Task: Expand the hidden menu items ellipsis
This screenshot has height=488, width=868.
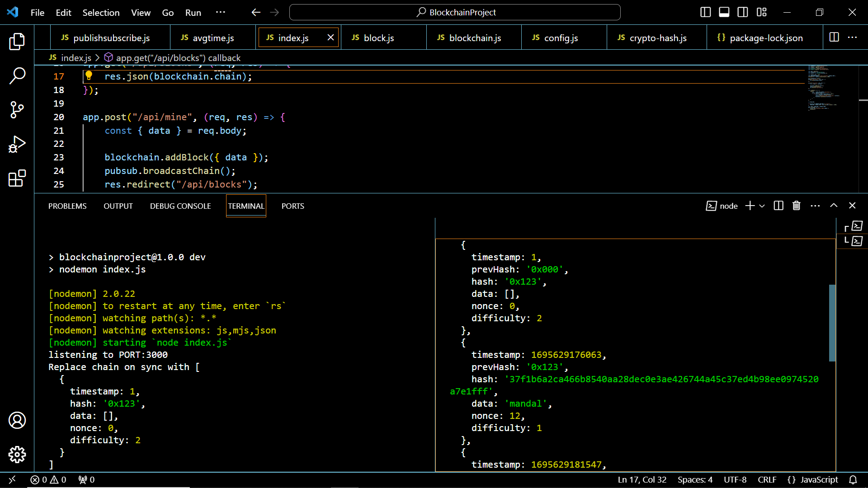Action: pos(221,12)
